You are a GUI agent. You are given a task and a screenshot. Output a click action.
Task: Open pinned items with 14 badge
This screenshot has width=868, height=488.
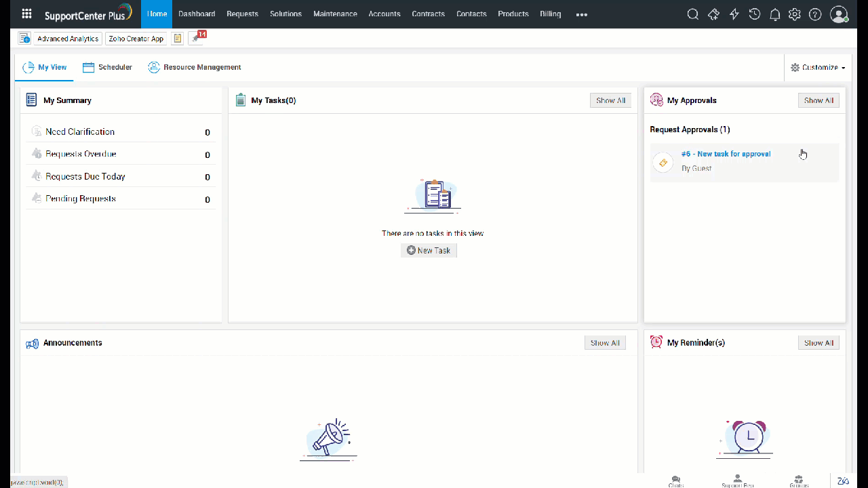(x=197, y=39)
